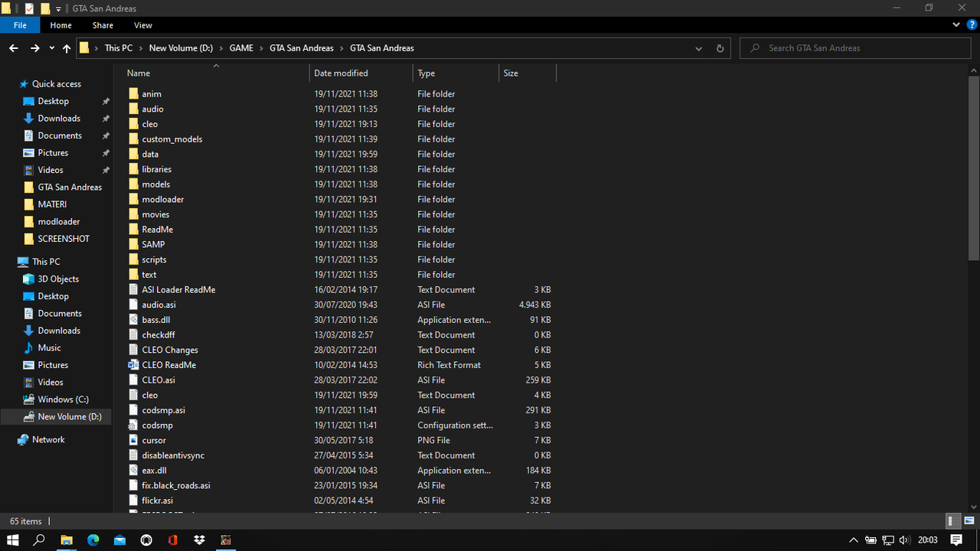Open the Windows Start menu
Image resolution: width=980 pixels, height=551 pixels.
(12, 540)
